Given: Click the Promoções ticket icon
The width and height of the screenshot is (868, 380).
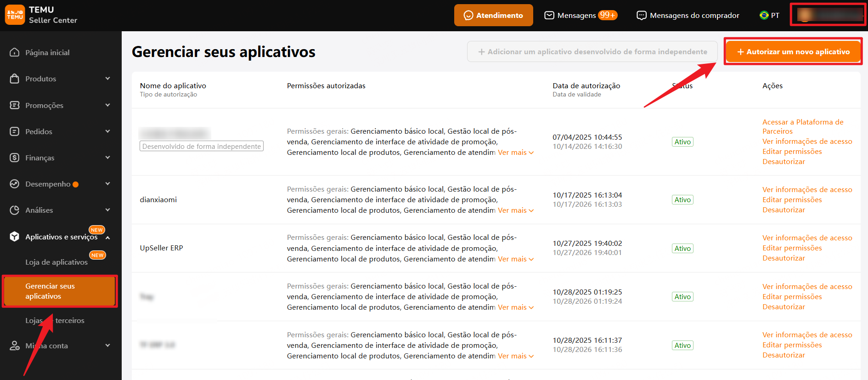Looking at the screenshot, I should pos(15,105).
